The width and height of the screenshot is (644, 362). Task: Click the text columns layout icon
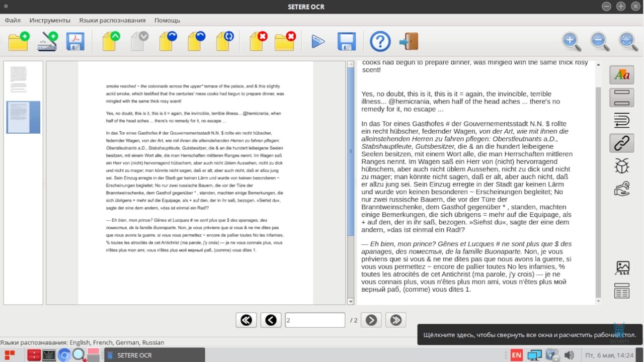tap(622, 291)
